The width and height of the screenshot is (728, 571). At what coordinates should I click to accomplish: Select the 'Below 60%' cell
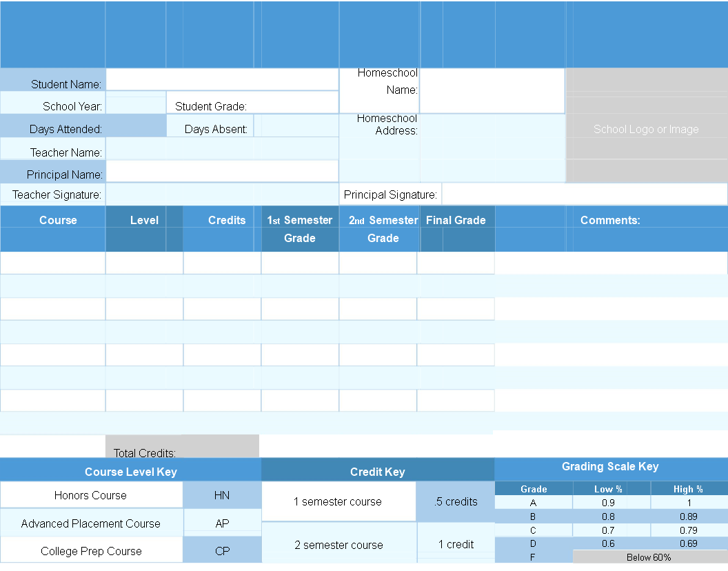pyautogui.click(x=650, y=557)
